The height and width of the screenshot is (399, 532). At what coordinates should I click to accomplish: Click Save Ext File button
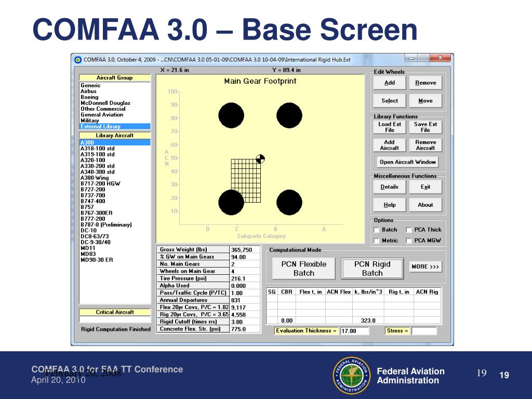(x=425, y=127)
